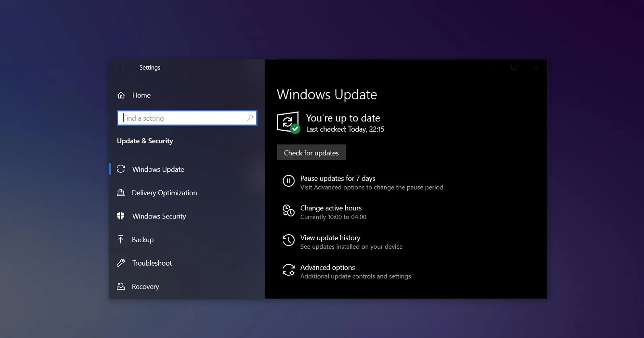
Task: Click 'Visit Advanced options to change the pause period'
Action: (372, 187)
